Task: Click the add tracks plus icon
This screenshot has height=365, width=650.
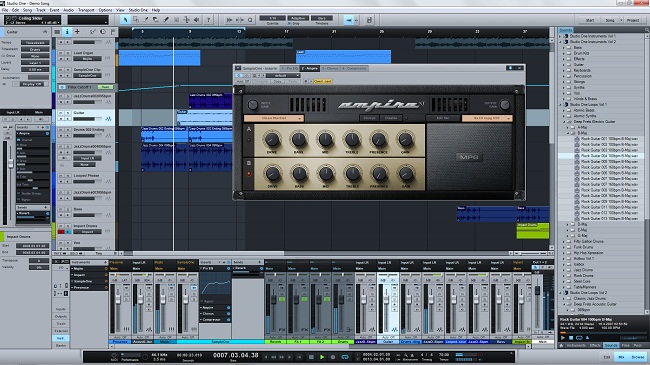Action: tap(77, 32)
